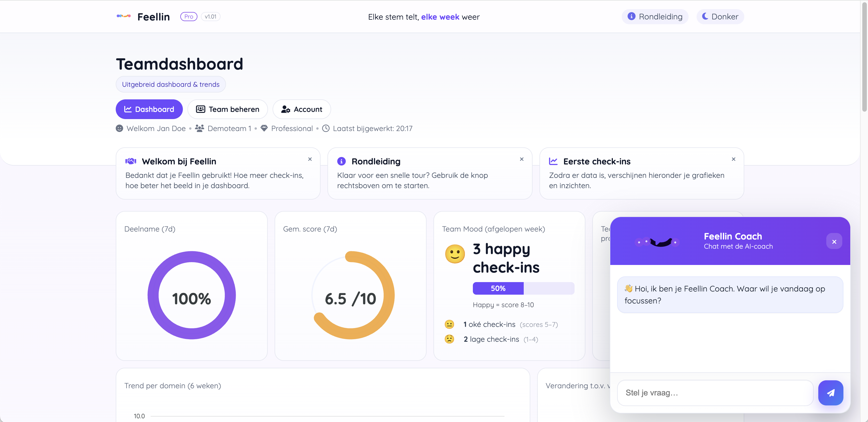This screenshot has width=868, height=422.
Task: Click the Feellin logo icon
Action: [x=123, y=16]
